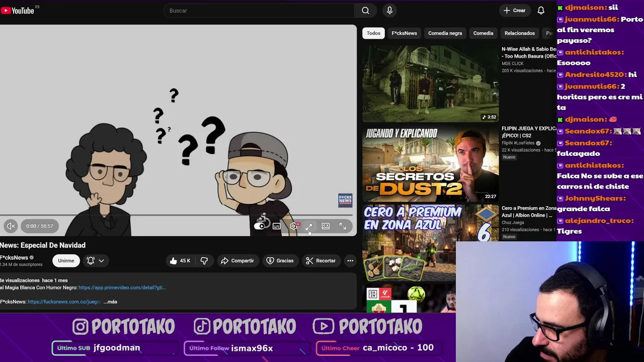Click the video title Especial De Navidad

[43, 245]
